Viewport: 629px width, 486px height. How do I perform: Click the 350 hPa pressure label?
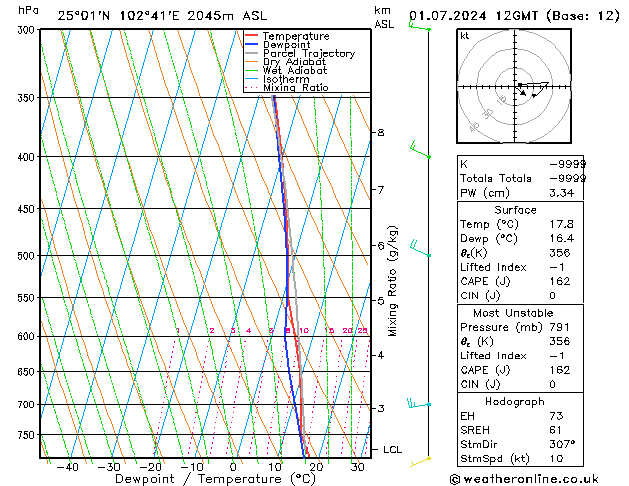pyautogui.click(x=28, y=98)
